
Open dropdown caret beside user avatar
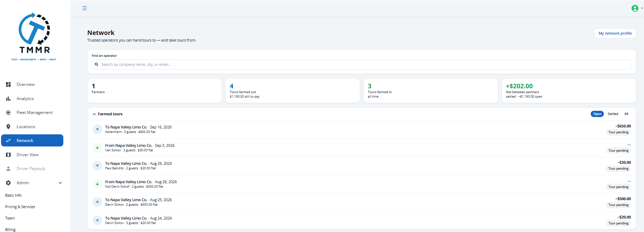[642, 8]
